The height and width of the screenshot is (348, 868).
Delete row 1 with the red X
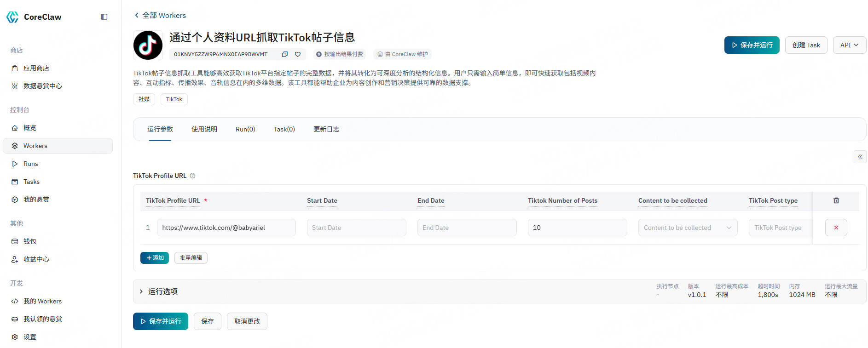[836, 228]
